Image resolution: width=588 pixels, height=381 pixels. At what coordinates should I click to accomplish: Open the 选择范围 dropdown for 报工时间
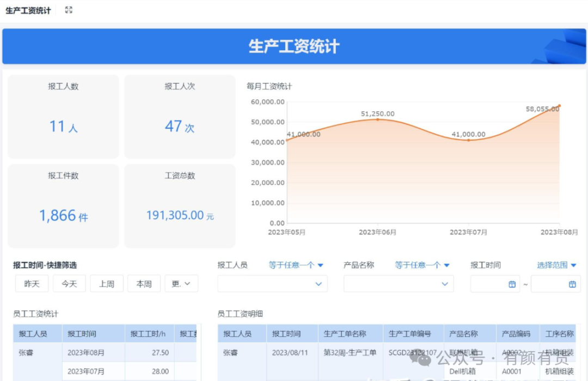click(x=556, y=265)
